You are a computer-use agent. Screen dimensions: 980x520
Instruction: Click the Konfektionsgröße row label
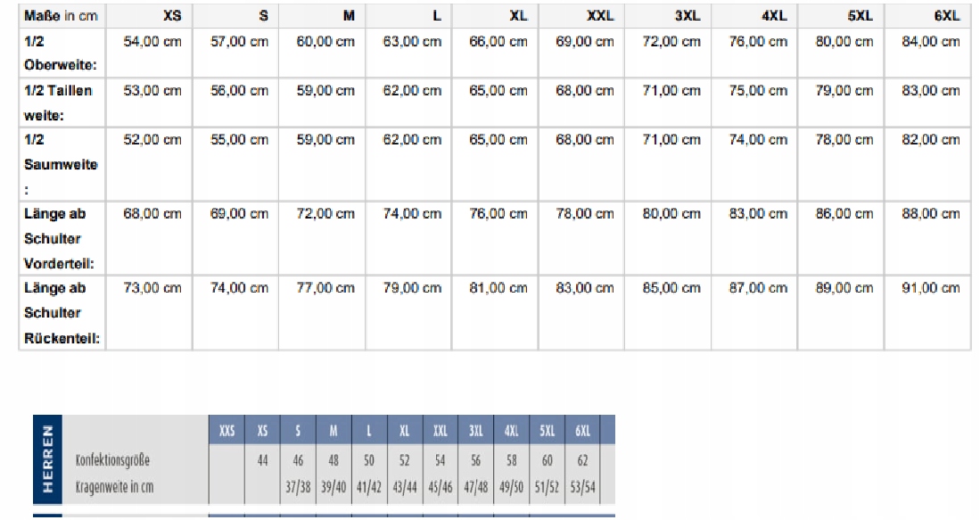point(112,460)
